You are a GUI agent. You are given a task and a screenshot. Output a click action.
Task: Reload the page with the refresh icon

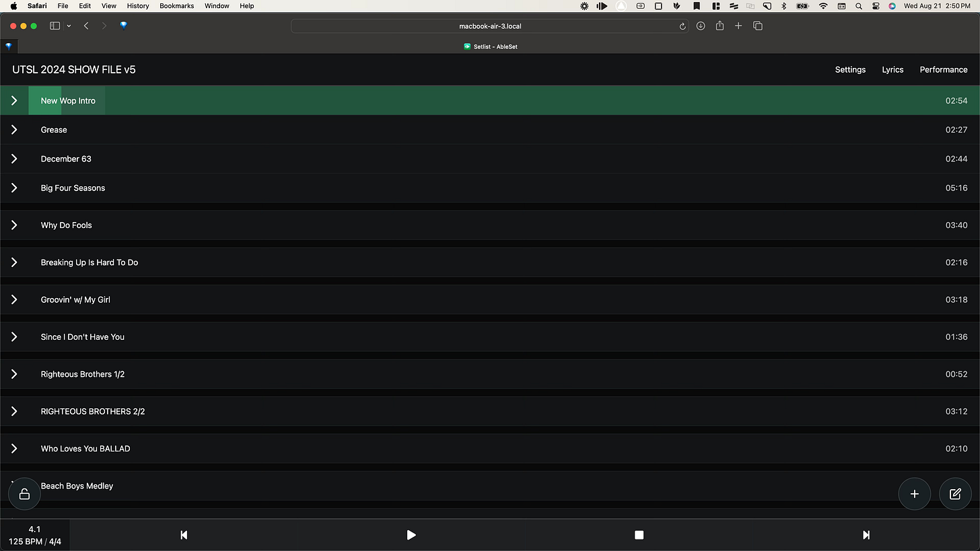[682, 26]
